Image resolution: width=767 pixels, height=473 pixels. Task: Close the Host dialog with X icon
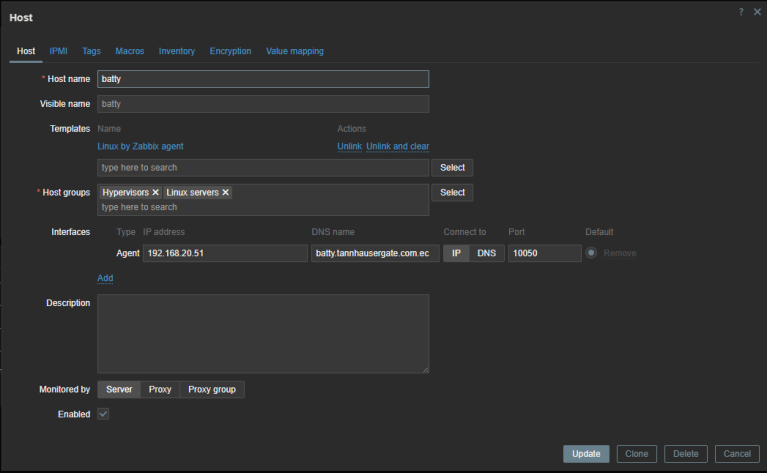(757, 11)
